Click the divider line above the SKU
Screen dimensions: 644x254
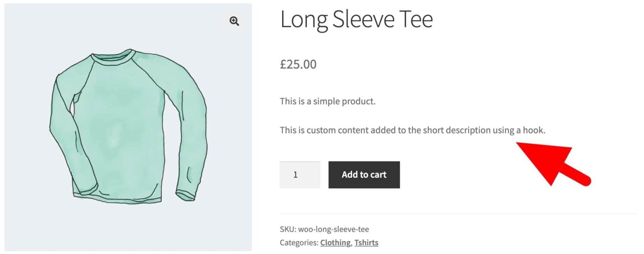tap(458, 214)
